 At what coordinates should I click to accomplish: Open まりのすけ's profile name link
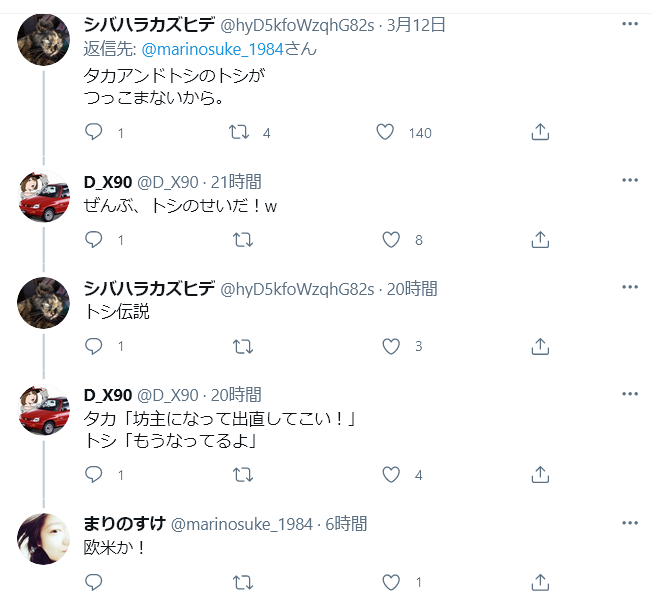click(x=125, y=524)
